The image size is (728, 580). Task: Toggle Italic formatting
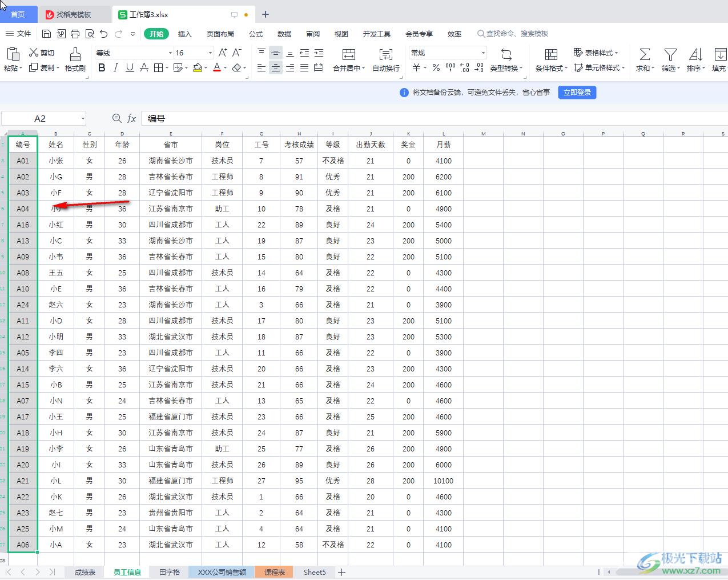[116, 67]
